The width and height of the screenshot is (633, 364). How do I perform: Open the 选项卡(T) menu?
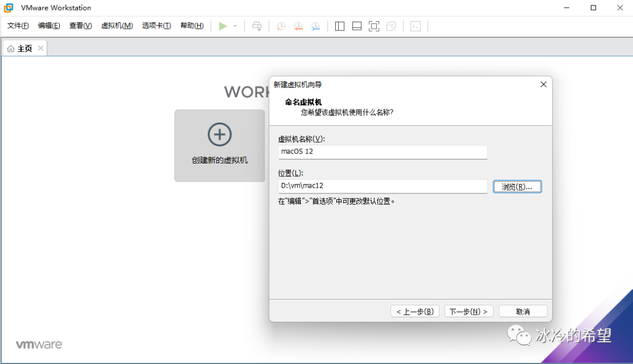click(x=156, y=26)
